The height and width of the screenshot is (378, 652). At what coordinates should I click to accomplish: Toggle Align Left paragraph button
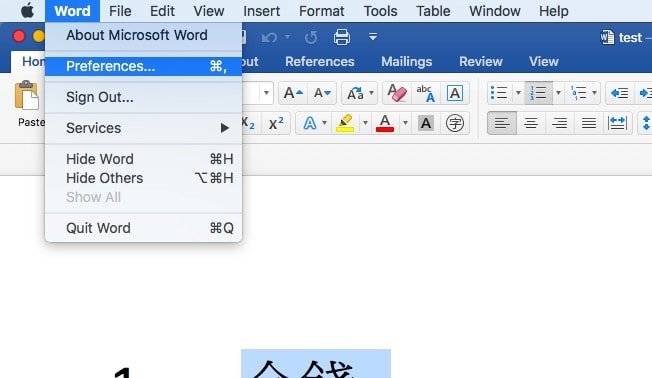tap(502, 123)
